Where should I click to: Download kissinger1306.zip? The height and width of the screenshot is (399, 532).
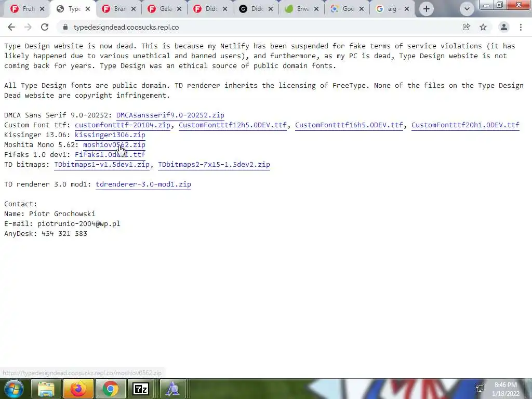click(x=110, y=135)
